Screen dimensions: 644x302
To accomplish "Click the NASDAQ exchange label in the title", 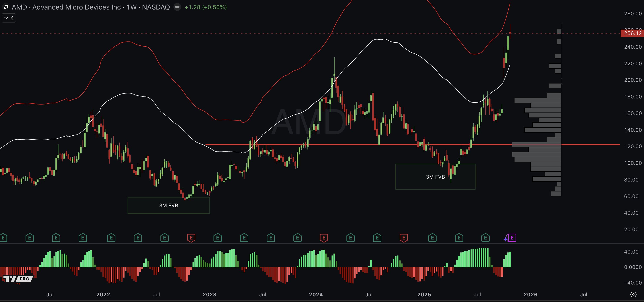I will 156,7.
